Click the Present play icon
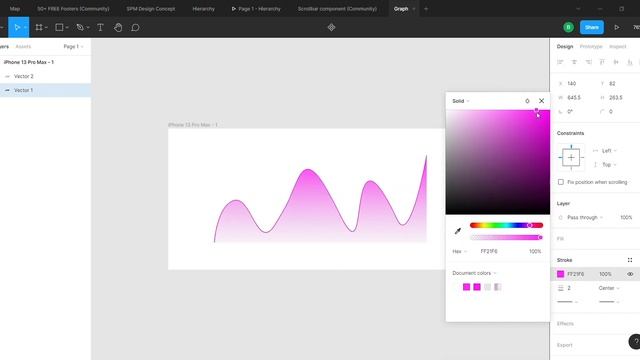Screen dimensions: 640x360 coord(617,27)
